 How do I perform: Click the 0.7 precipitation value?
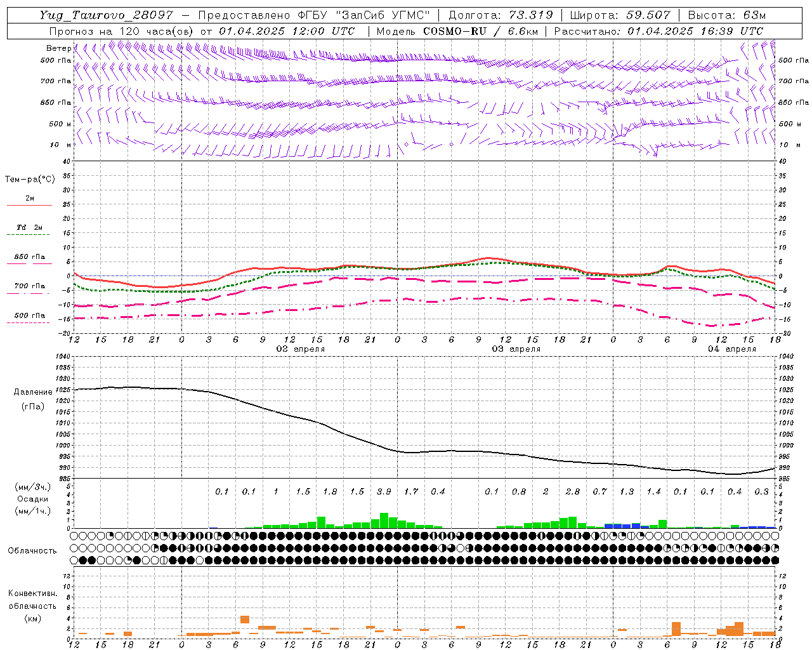coord(600,491)
